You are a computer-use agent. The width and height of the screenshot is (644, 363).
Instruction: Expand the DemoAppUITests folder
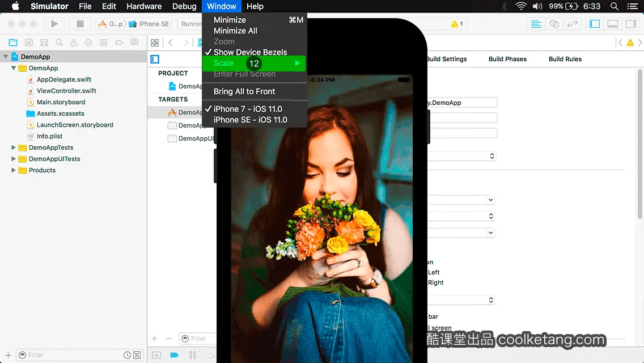point(14,159)
